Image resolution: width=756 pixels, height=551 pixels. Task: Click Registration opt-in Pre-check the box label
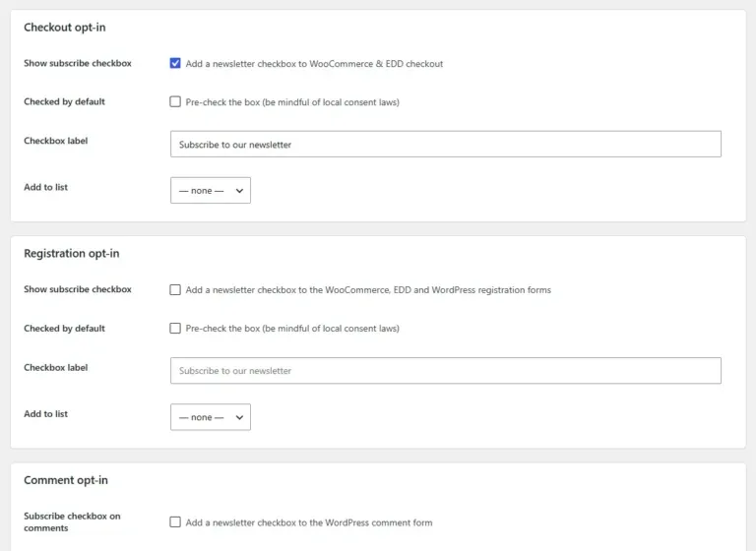point(292,329)
